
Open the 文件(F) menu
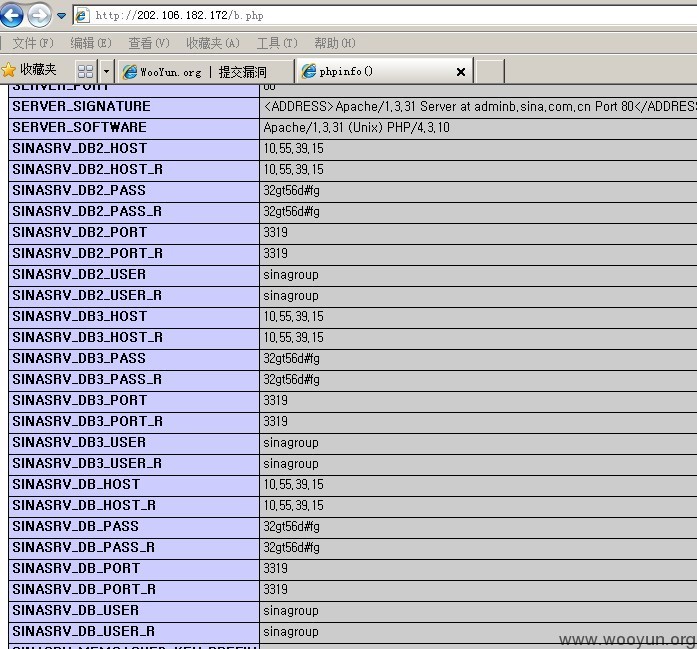pos(33,43)
